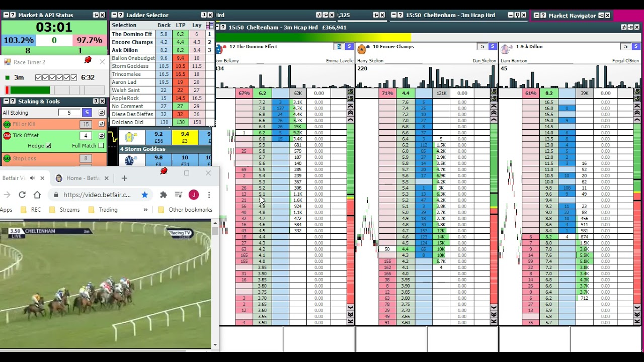Open help for the Ladder Selector panel
This screenshot has height=362, width=644.
point(120,15)
